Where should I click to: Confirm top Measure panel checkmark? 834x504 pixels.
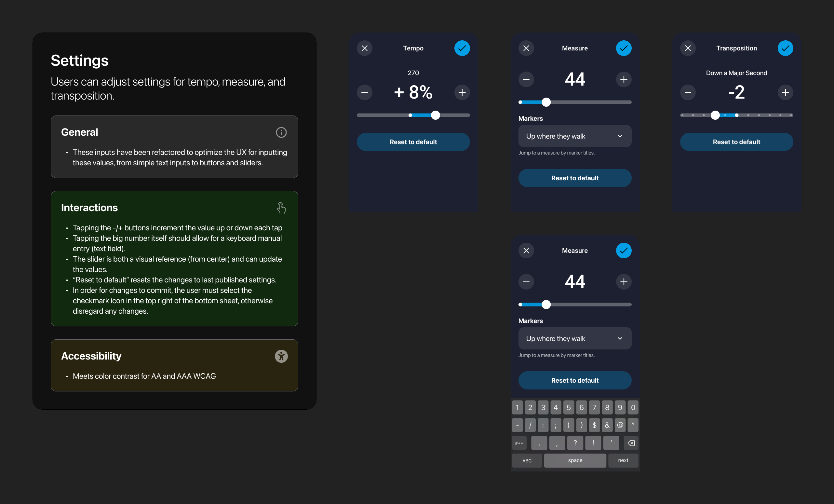624,48
